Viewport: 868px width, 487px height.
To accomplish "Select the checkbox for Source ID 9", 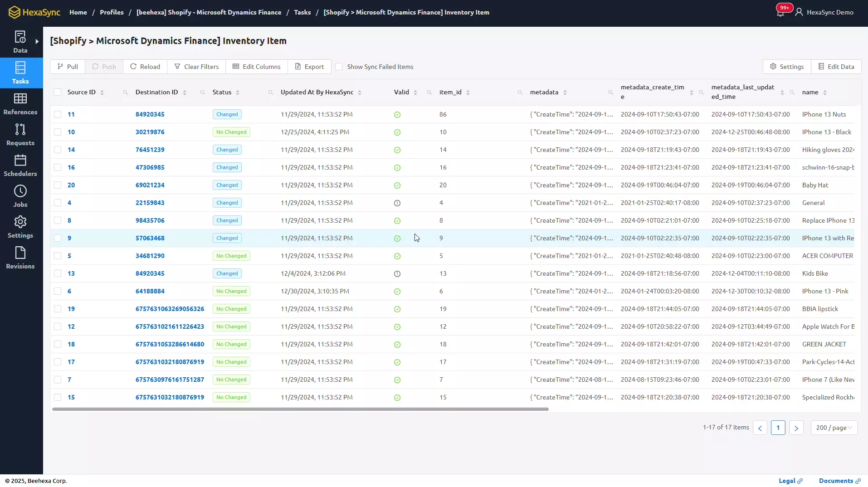I will (58, 238).
